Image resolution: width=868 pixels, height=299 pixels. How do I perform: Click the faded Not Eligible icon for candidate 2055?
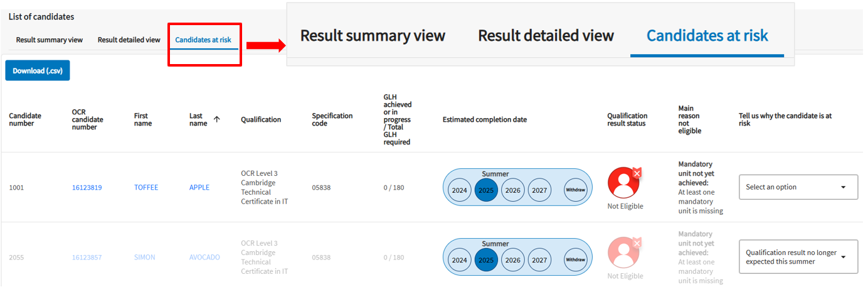tap(625, 253)
